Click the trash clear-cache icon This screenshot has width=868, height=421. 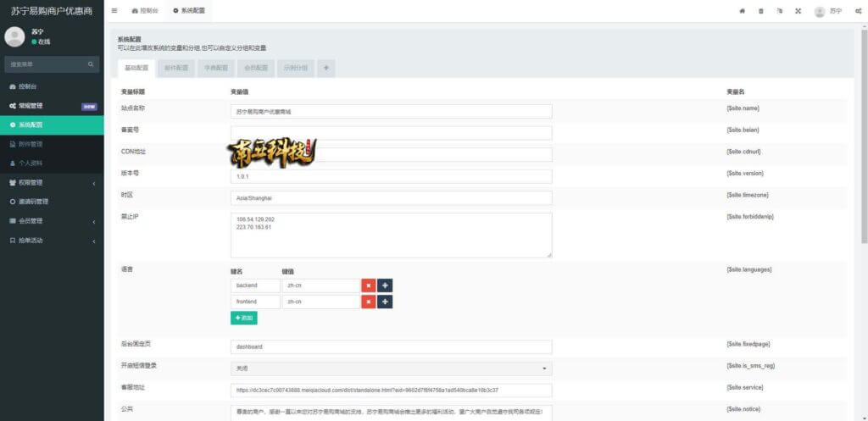tap(761, 11)
